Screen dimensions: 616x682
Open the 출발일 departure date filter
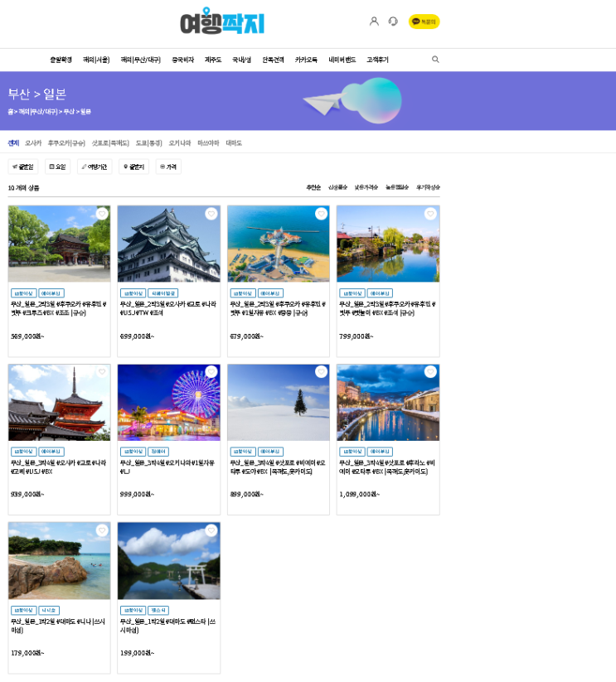[23, 167]
